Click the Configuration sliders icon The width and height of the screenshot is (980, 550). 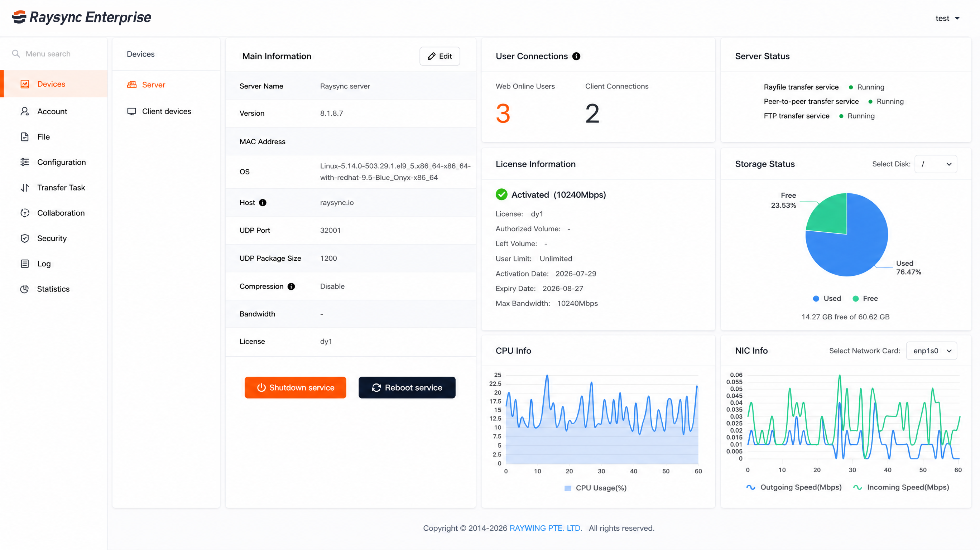pos(25,162)
